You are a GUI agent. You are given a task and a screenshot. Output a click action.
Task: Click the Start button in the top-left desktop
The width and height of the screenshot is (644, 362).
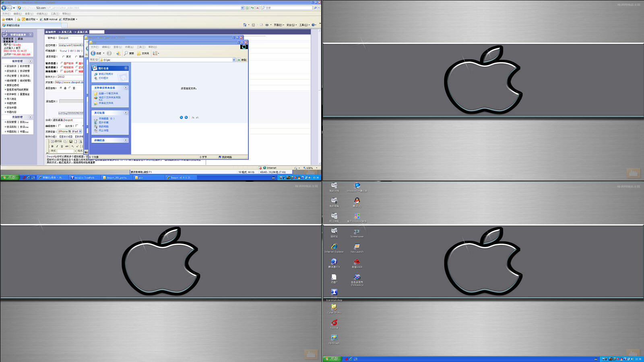tap(10, 177)
